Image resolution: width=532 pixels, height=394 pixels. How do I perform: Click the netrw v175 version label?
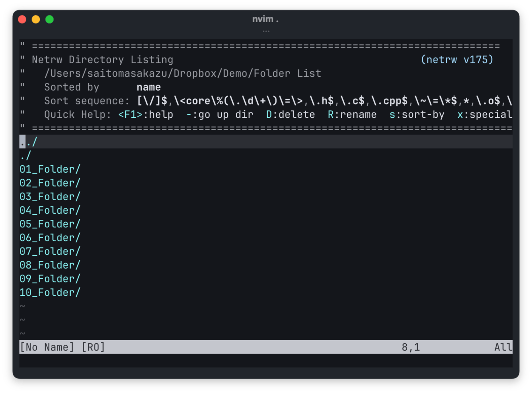tap(457, 60)
